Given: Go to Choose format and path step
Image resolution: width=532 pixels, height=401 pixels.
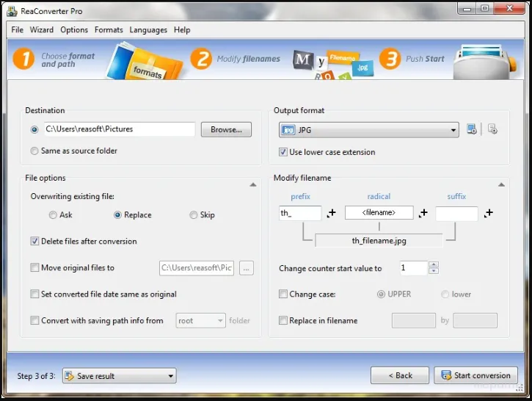Looking at the screenshot, I should pos(68,60).
